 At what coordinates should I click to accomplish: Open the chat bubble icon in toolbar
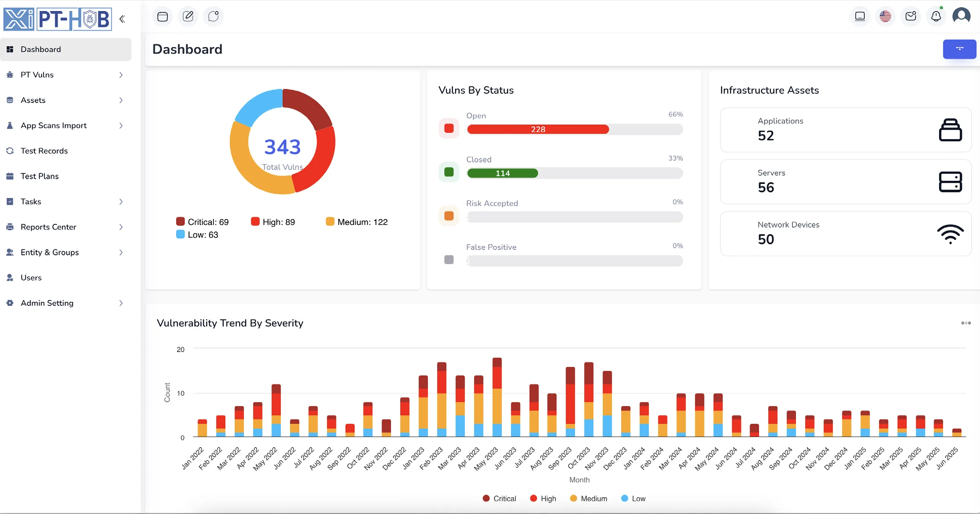coord(214,17)
